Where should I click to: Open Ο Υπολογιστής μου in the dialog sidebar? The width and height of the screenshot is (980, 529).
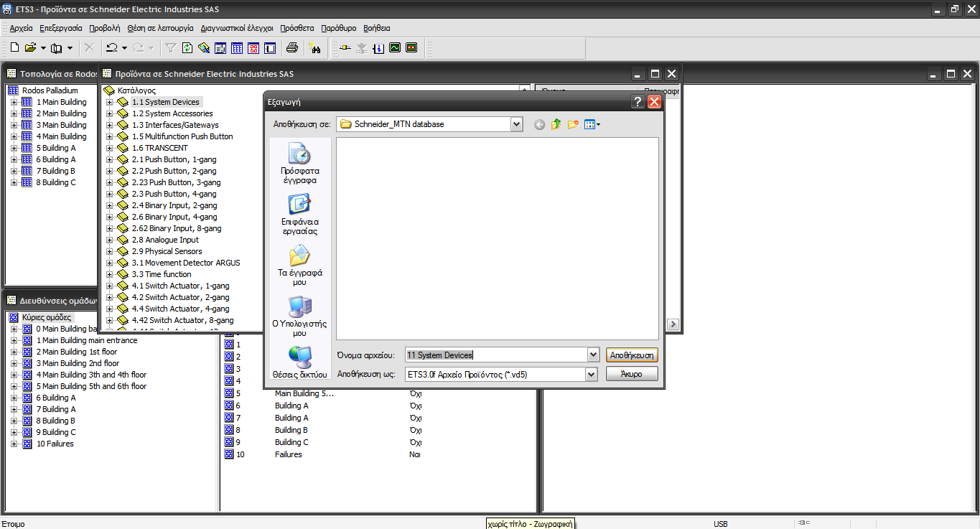pos(300,317)
